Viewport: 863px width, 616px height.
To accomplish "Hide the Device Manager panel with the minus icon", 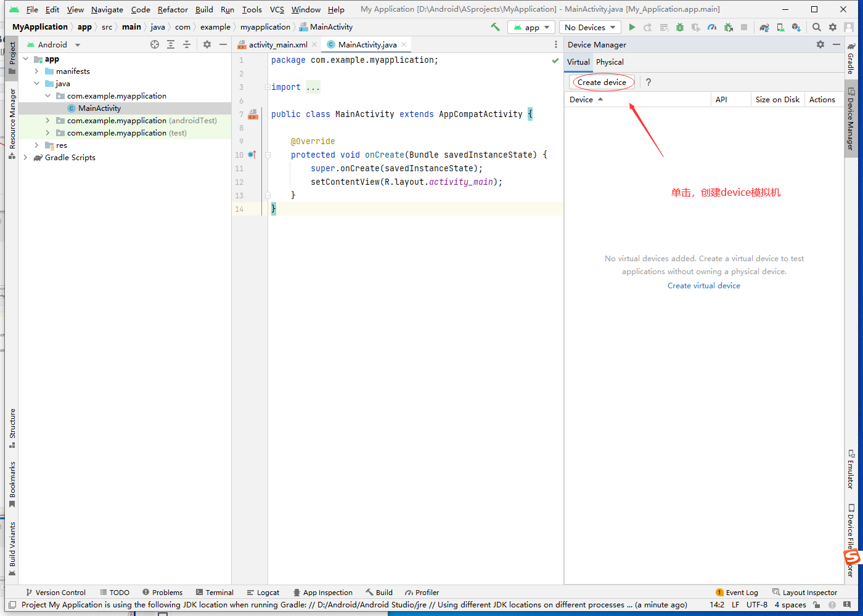I will pyautogui.click(x=836, y=44).
